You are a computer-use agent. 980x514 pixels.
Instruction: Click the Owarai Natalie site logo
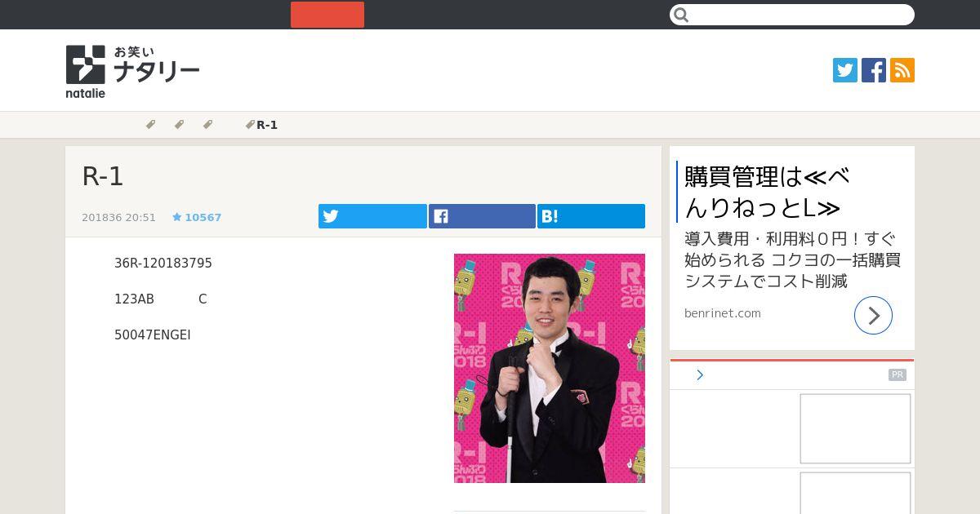[x=132, y=72]
